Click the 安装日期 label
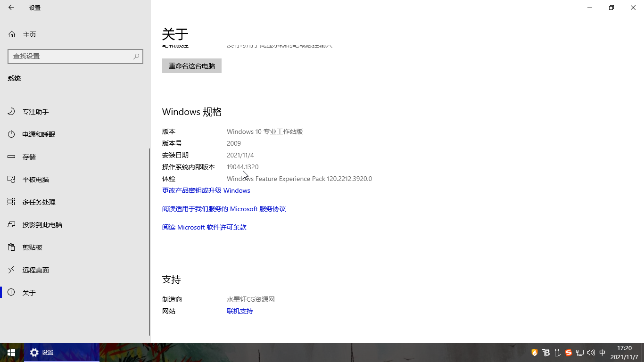644x362 pixels. tap(175, 155)
